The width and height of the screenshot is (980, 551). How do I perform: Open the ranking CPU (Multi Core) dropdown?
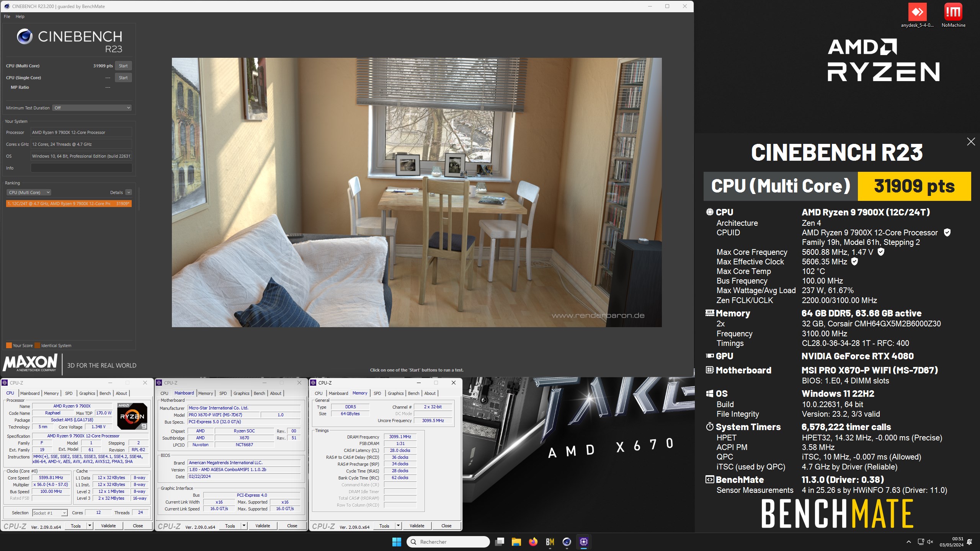coord(29,192)
